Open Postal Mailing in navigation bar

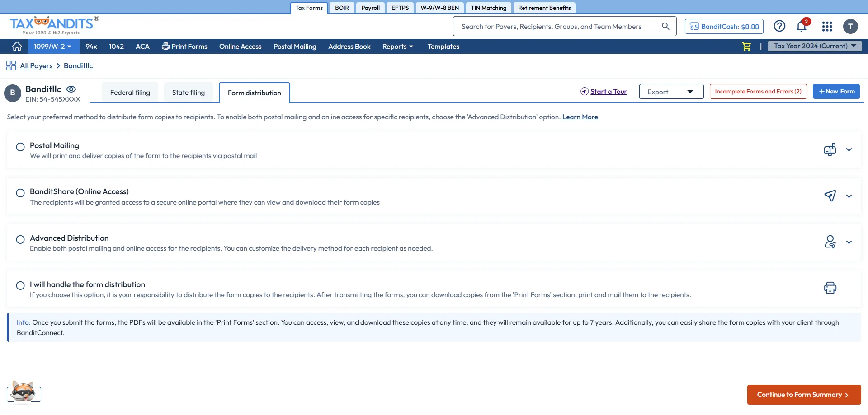[x=295, y=47]
